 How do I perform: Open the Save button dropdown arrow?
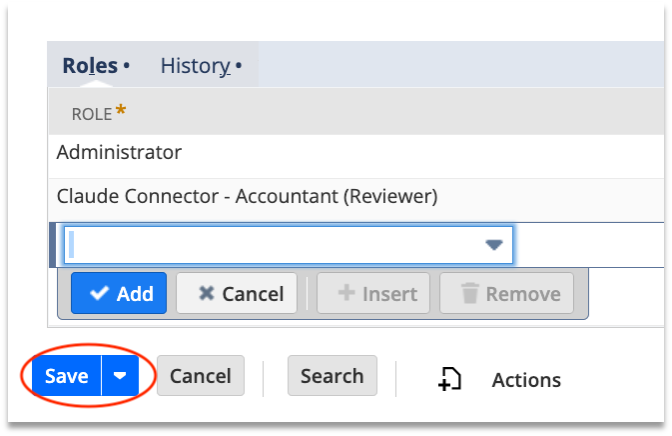pyautogui.click(x=120, y=376)
